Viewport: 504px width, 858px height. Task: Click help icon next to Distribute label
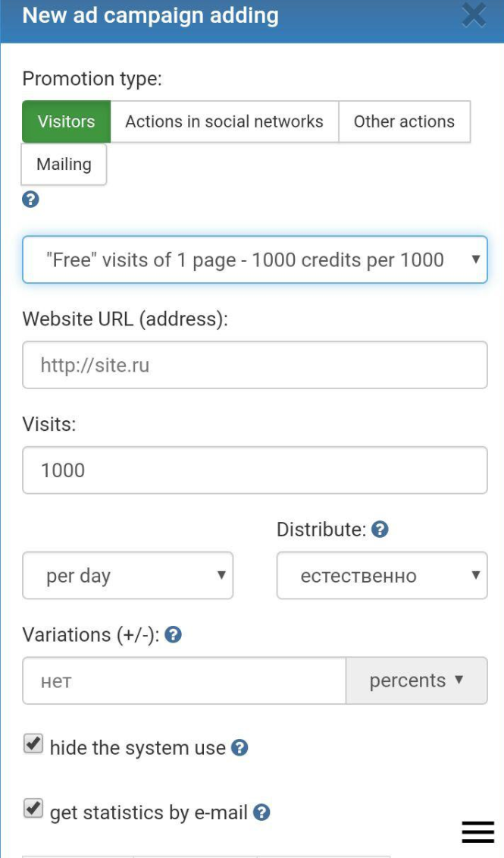click(380, 530)
